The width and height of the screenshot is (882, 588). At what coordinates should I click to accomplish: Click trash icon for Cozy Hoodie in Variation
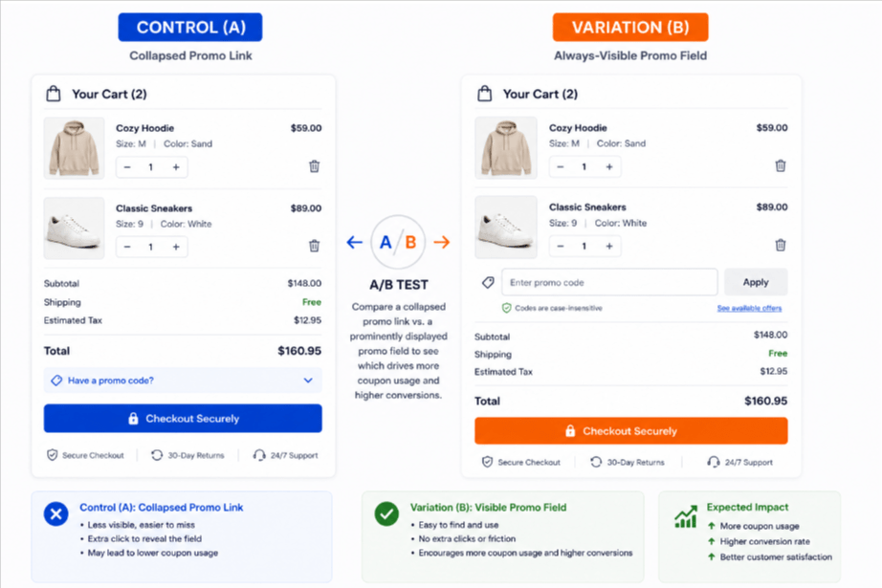point(781,165)
